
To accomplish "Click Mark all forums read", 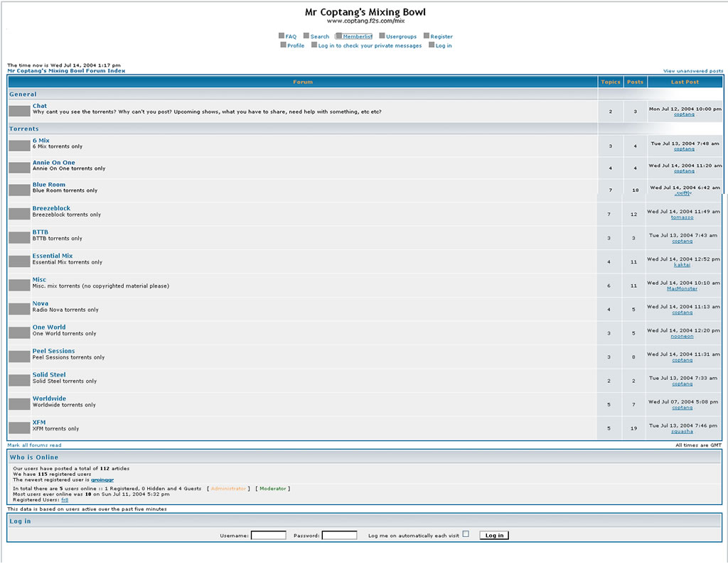I will [x=34, y=445].
